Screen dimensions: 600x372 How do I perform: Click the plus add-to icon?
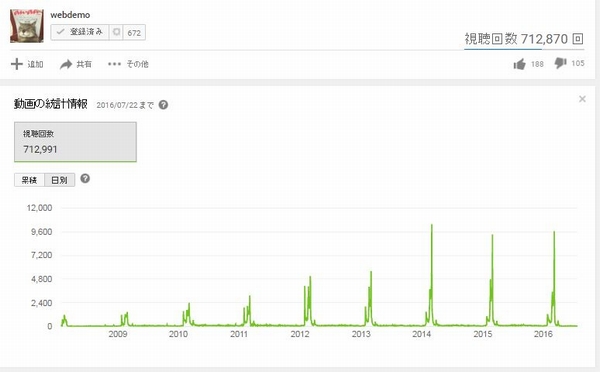tap(17, 64)
